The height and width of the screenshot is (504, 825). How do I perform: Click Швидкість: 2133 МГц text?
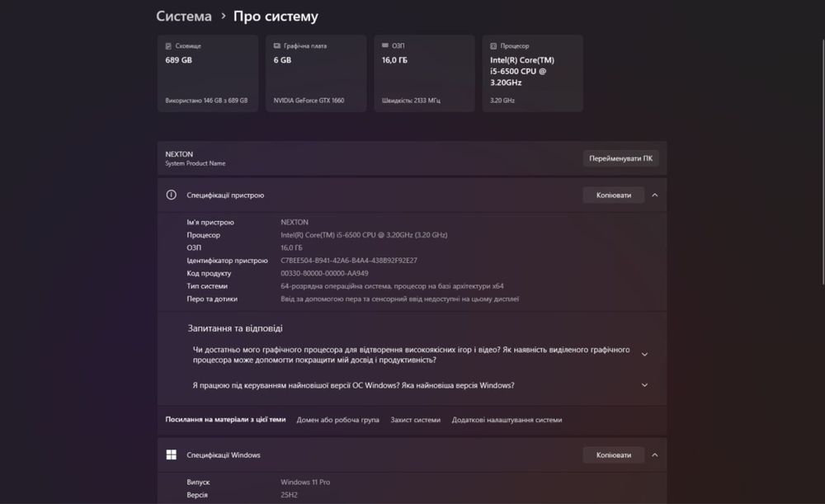(411, 101)
